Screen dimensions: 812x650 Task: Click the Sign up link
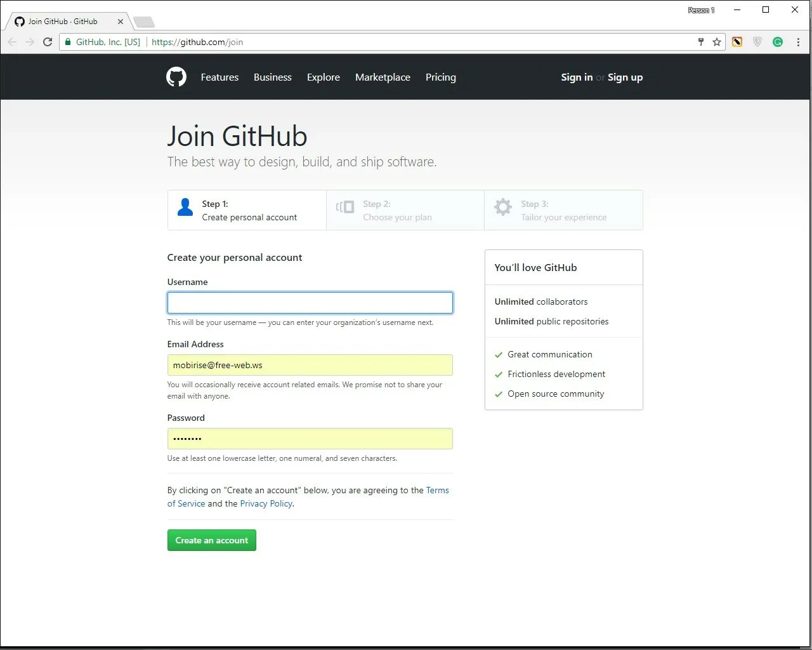click(625, 77)
